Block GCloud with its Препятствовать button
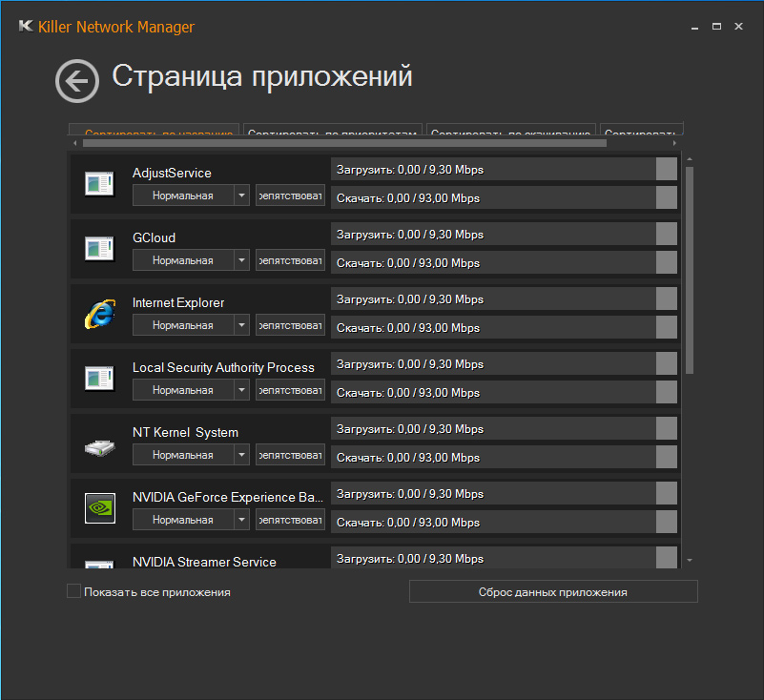Viewport: 764px width, 700px height. click(290, 260)
